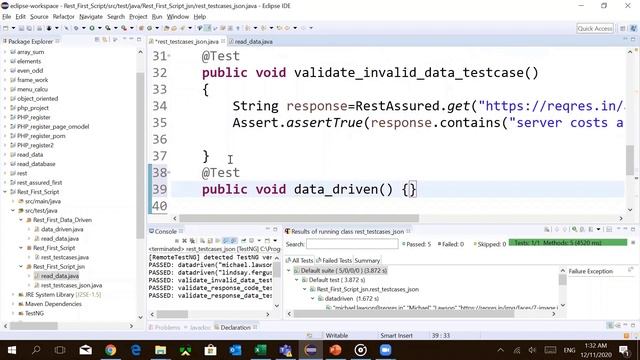Open rest_testcases_json.java in Package Explorer
640x360 pixels.
coord(71,285)
